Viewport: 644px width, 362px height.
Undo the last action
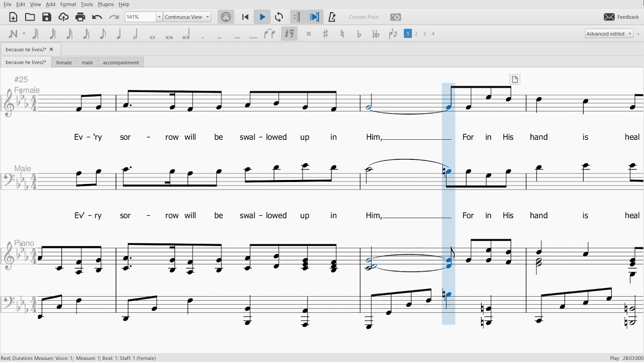click(x=97, y=17)
